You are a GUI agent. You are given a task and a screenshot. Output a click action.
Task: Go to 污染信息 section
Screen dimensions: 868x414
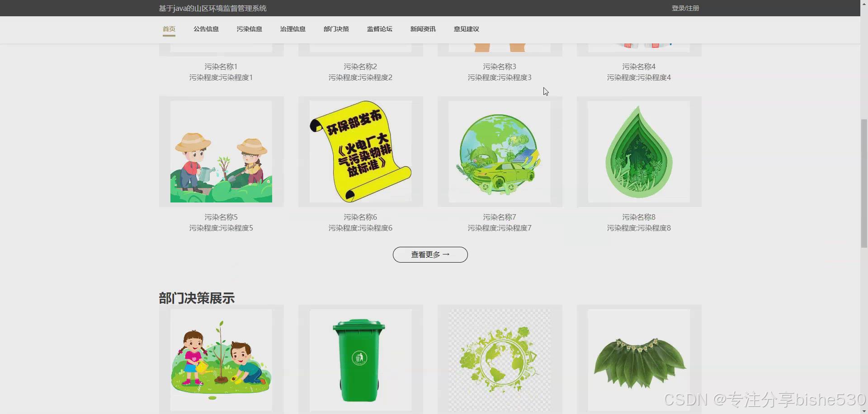coord(250,29)
